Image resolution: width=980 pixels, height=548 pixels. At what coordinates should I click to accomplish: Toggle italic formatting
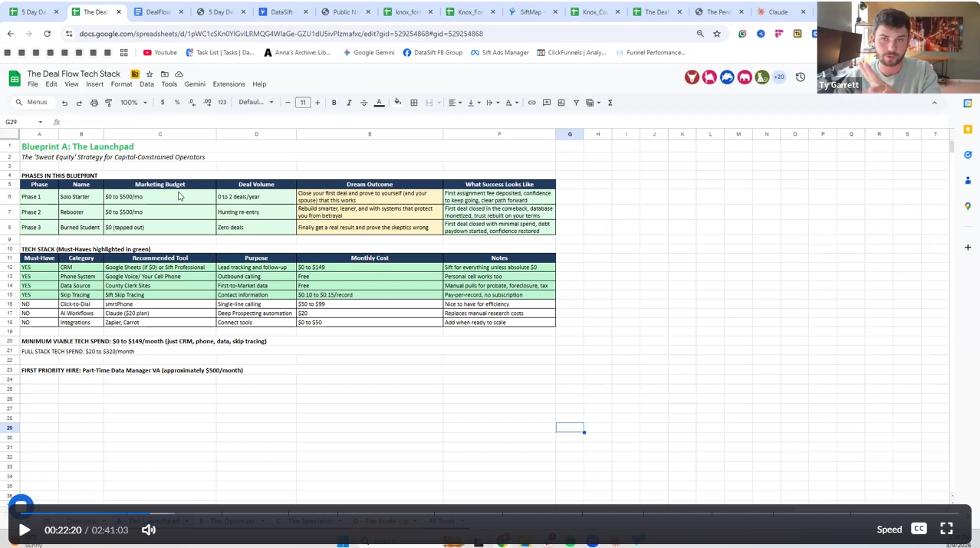point(349,103)
